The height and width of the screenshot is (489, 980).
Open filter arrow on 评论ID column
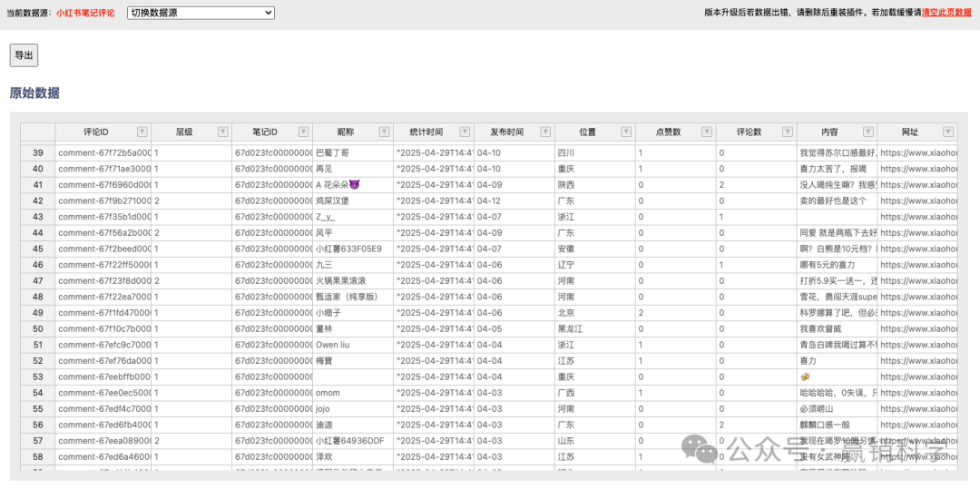tap(142, 132)
